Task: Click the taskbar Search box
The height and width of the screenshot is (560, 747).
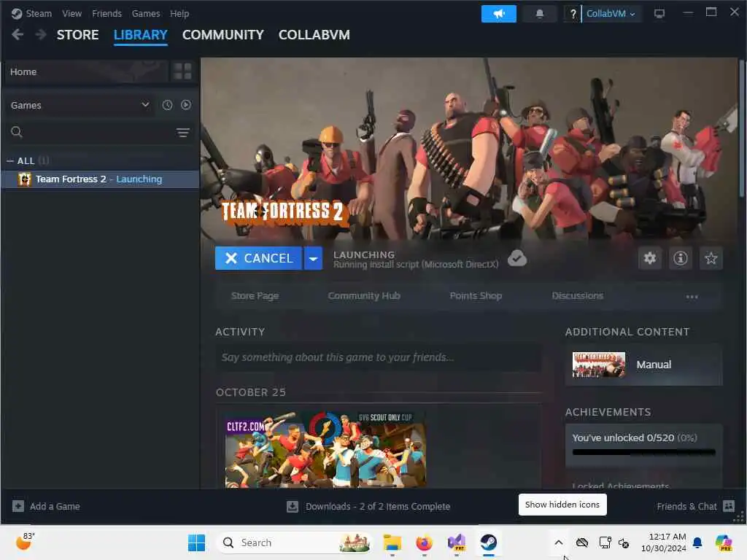Action: point(295,542)
